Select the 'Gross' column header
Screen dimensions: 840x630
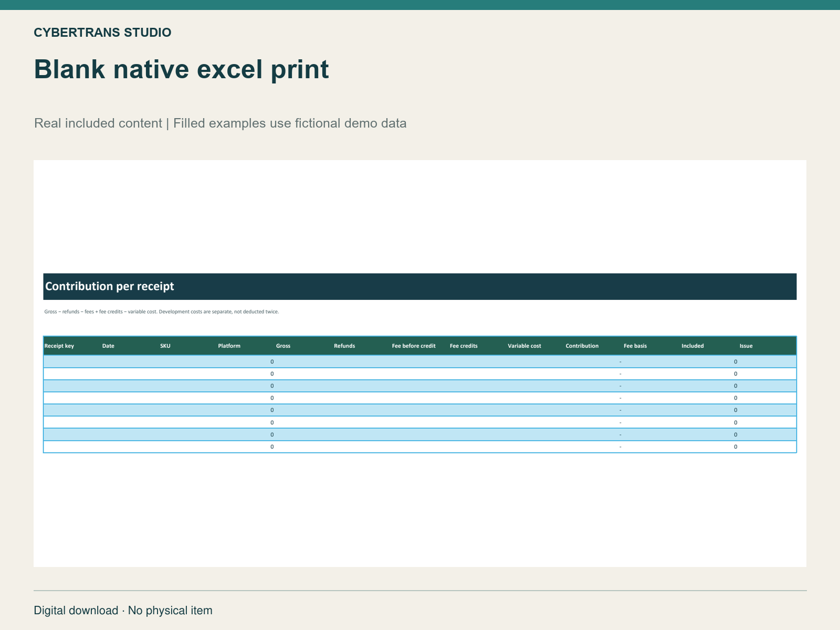(283, 346)
